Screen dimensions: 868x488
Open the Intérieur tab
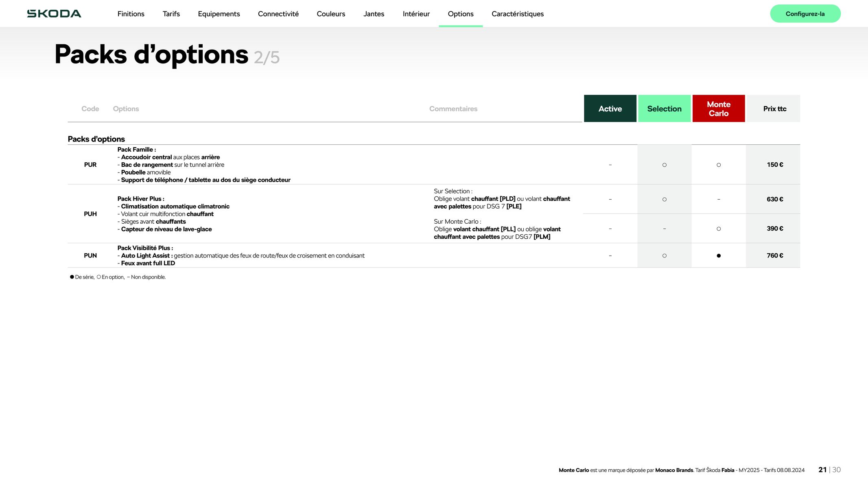click(416, 14)
